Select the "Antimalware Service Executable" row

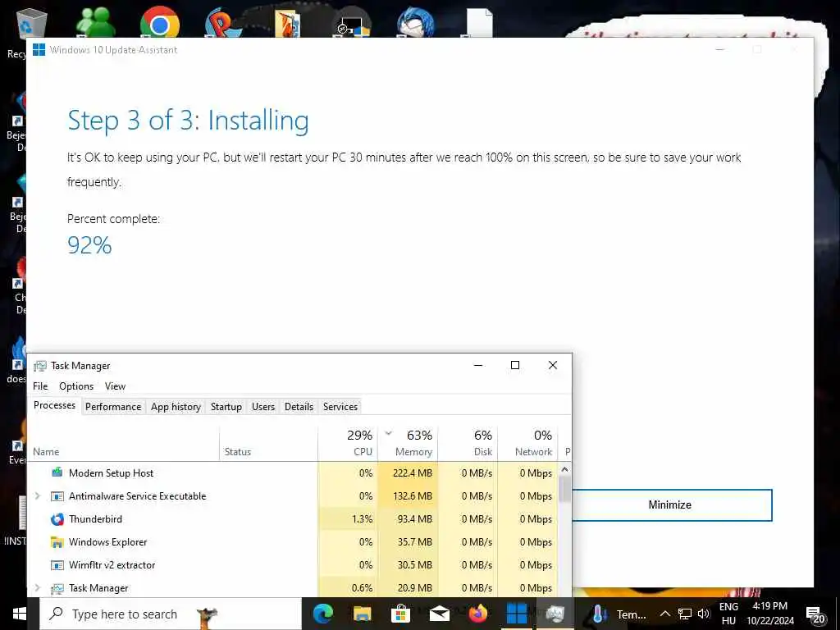tap(293, 496)
